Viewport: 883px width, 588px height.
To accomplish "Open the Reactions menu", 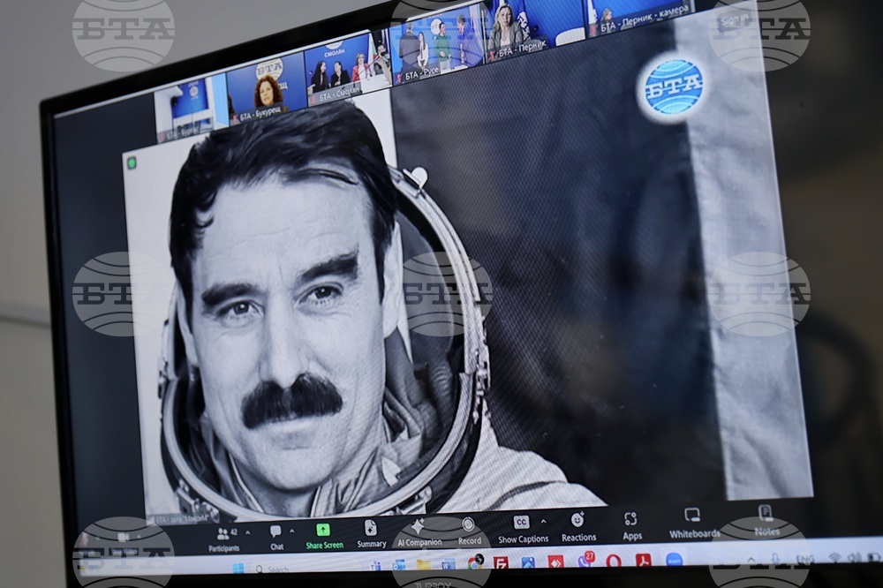I will coord(578,528).
